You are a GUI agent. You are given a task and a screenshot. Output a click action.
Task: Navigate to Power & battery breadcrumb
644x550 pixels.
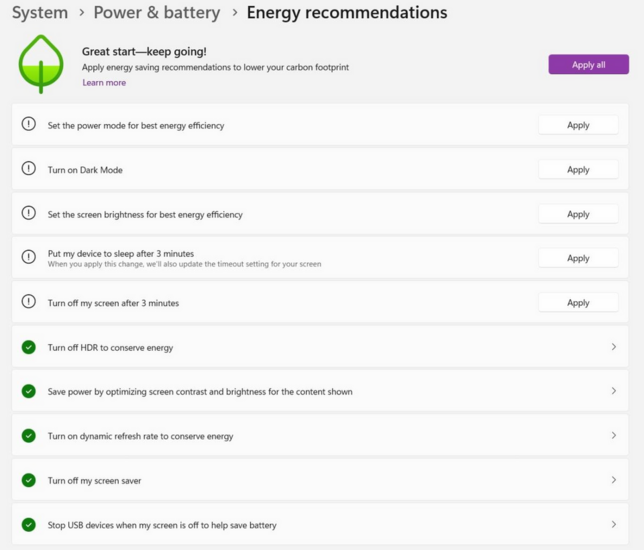pyautogui.click(x=157, y=12)
